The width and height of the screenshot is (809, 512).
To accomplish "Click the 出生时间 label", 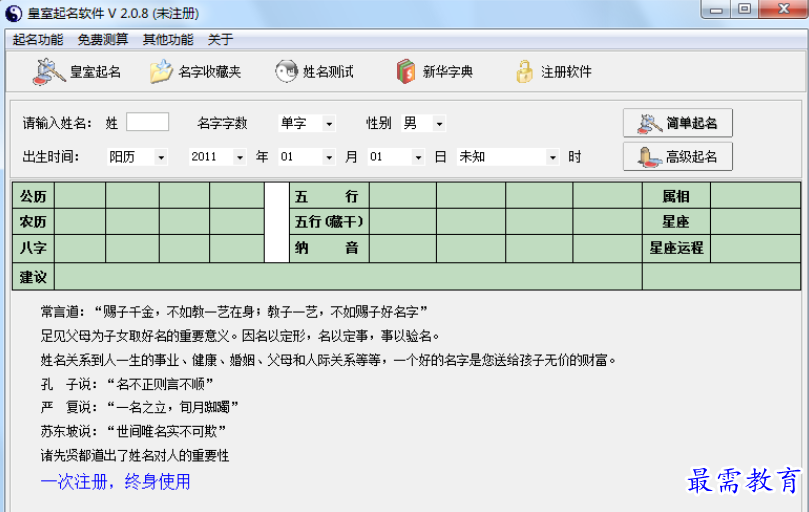I will (51, 157).
